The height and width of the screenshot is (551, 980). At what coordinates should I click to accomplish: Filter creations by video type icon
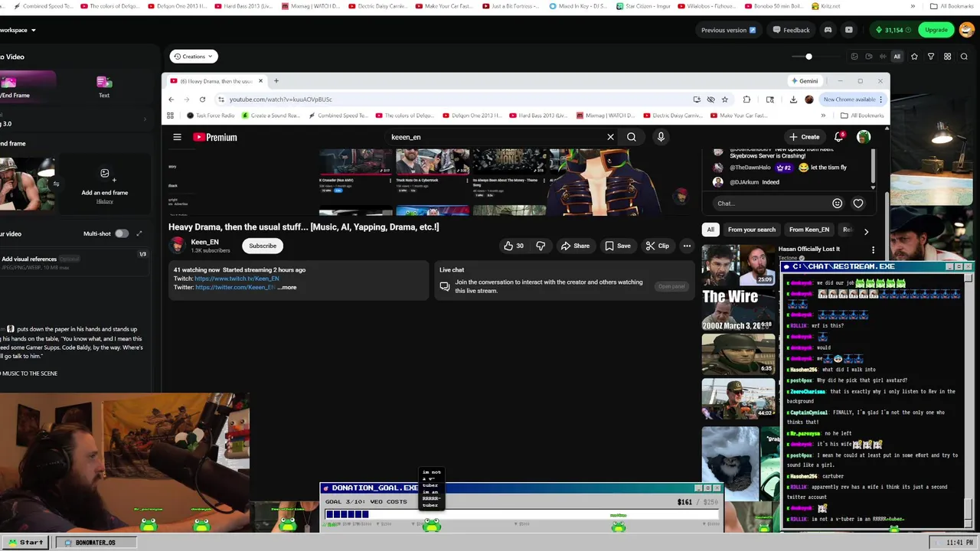[x=869, y=56]
